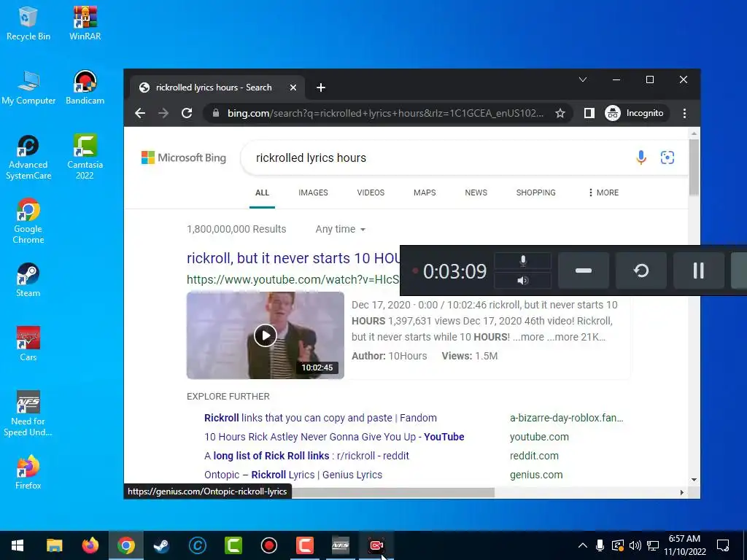Search by voice using Bing microphone icon
This screenshot has height=560, width=747.
coord(641,157)
